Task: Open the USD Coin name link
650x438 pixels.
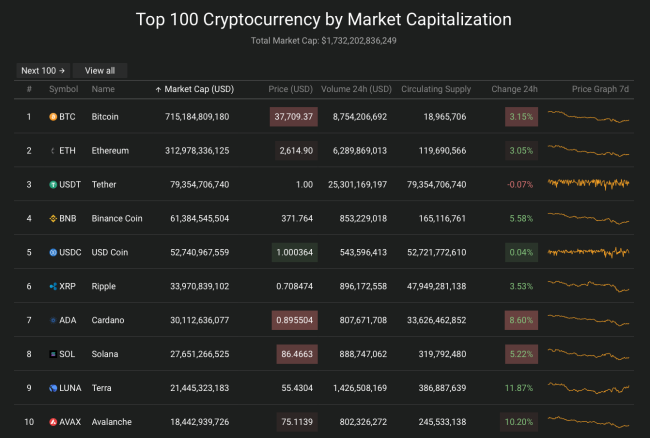Action: coord(110,252)
